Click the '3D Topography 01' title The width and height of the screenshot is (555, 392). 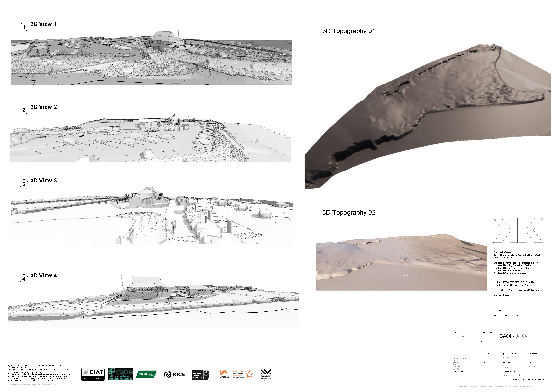click(349, 31)
